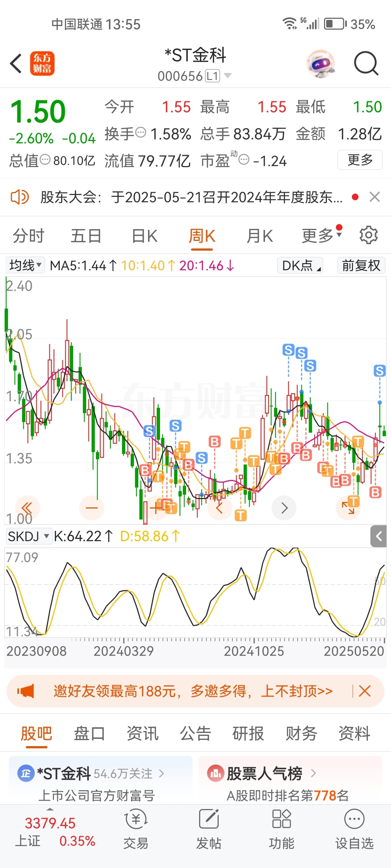The image size is (391, 868).
Task: Close the invite promo banner
Action: pyautogui.click(x=365, y=691)
